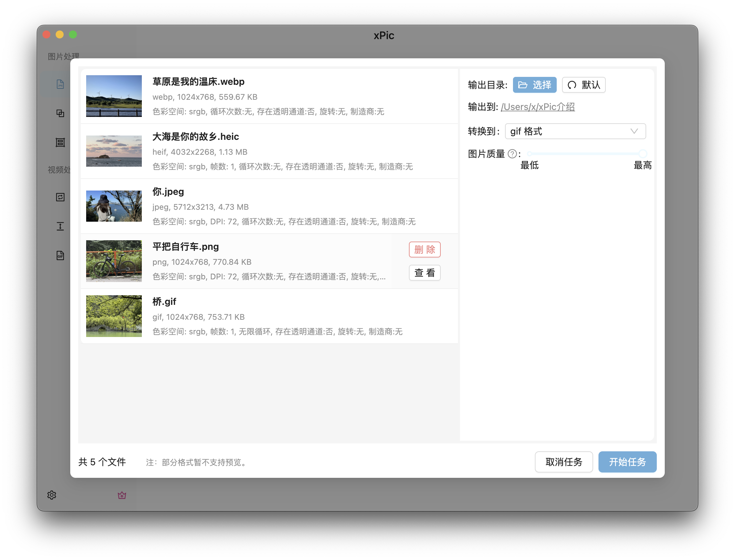735x560 pixels.
Task: Click the dropdown chevron beside gif 格式
Action: [x=634, y=131]
